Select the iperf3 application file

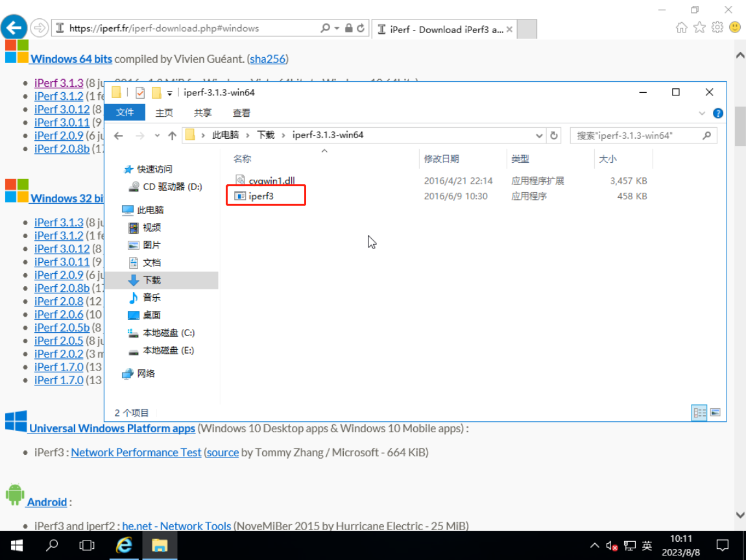pyautogui.click(x=259, y=196)
